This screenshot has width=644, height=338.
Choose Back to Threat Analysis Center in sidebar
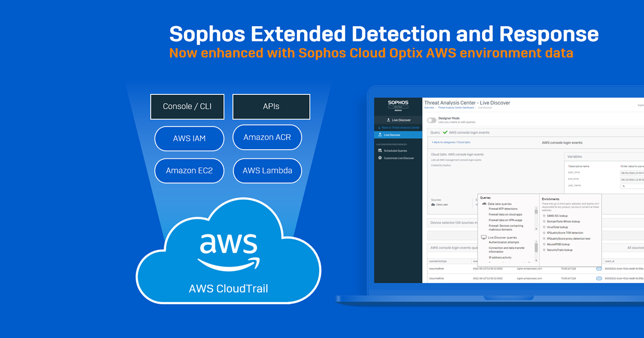[401, 127]
